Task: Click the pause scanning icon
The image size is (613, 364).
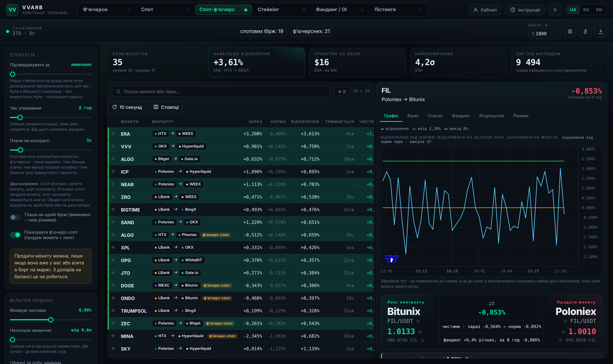Action: [x=570, y=31]
